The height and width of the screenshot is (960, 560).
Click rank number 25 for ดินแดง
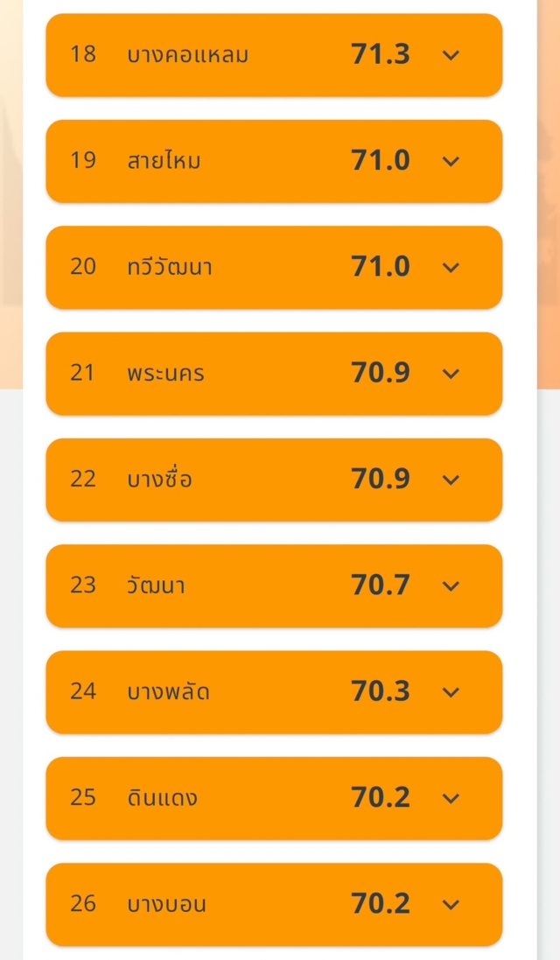tap(83, 798)
